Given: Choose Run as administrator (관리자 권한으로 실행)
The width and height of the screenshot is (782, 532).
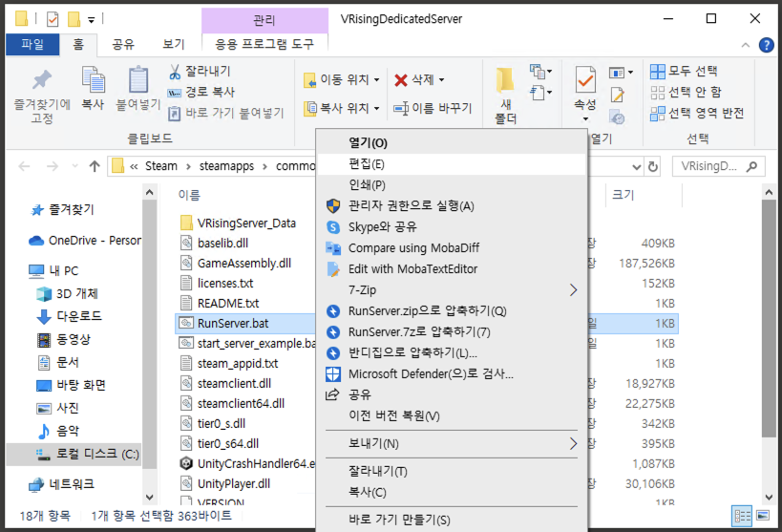Looking at the screenshot, I should [x=452, y=206].
